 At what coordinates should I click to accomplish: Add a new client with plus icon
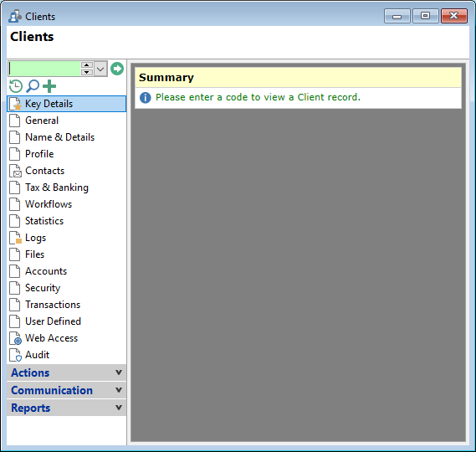(49, 86)
